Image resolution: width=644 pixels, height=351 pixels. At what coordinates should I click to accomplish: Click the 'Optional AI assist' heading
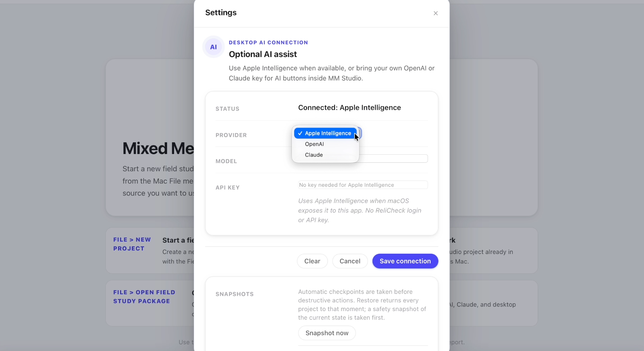263,54
